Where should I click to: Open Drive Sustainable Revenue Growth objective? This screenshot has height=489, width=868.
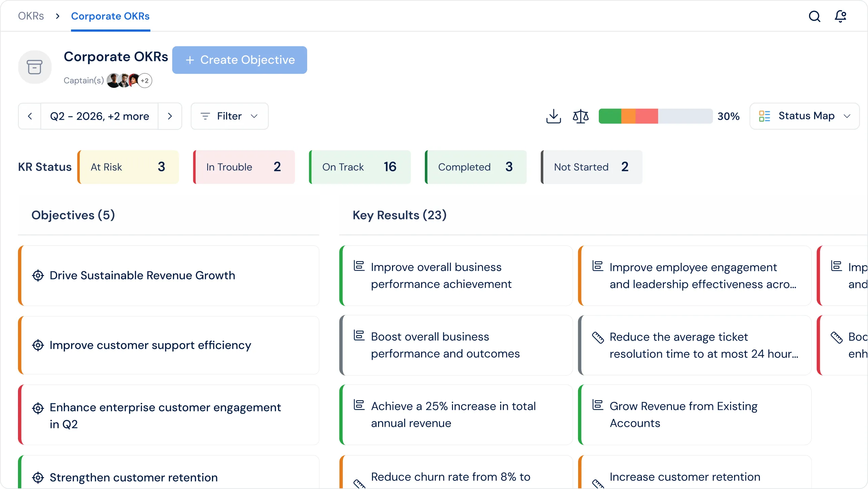pos(169,276)
